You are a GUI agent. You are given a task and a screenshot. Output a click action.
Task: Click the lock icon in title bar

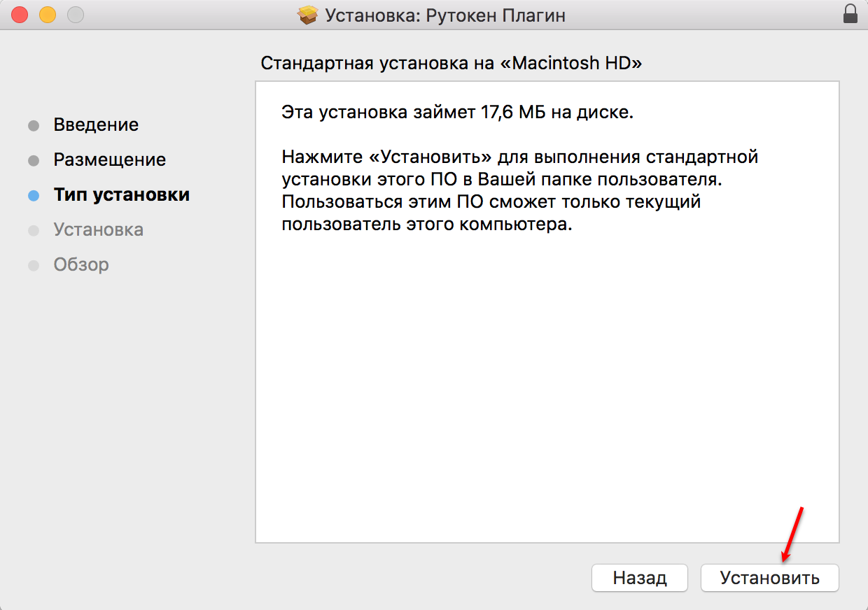pyautogui.click(x=850, y=14)
